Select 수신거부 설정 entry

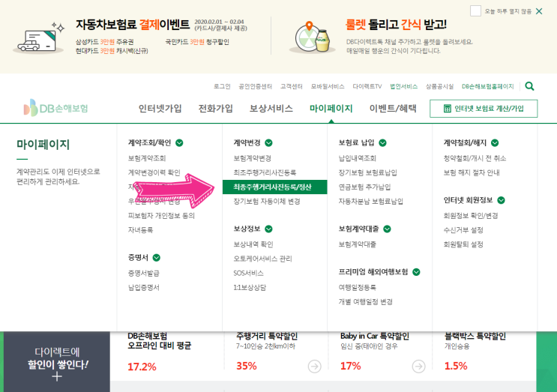click(463, 230)
